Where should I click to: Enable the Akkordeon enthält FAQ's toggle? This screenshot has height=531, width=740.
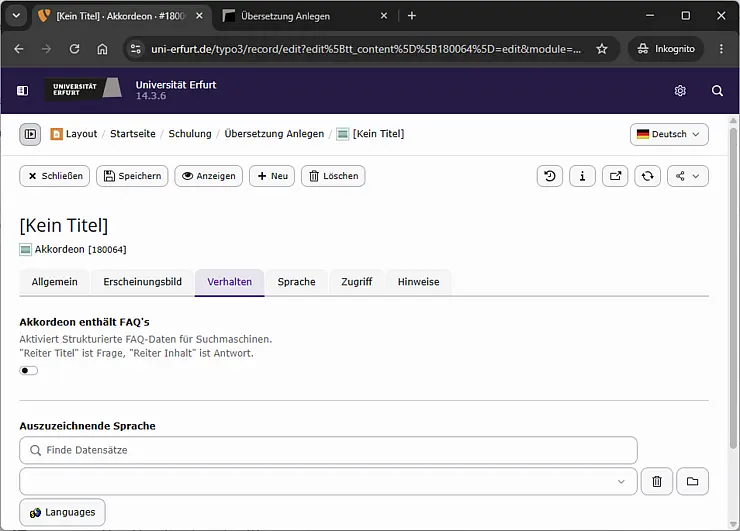[28, 371]
